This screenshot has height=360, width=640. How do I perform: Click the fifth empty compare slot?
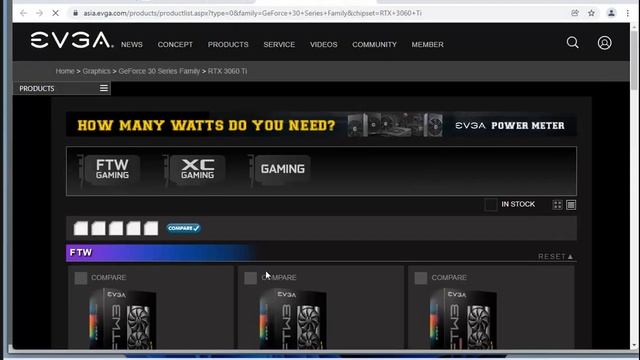[x=151, y=228]
